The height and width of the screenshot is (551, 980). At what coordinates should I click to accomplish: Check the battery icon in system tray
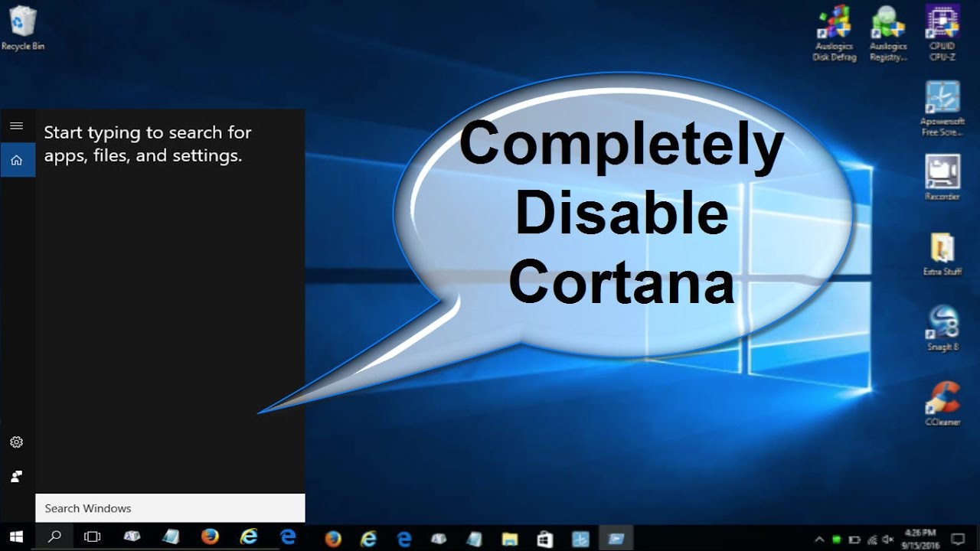[854, 539]
